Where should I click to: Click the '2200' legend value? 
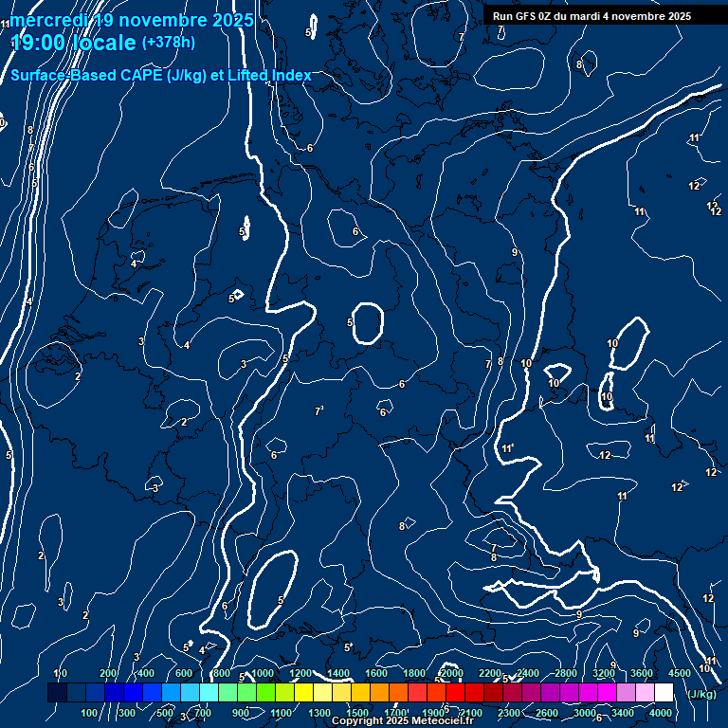click(x=490, y=673)
